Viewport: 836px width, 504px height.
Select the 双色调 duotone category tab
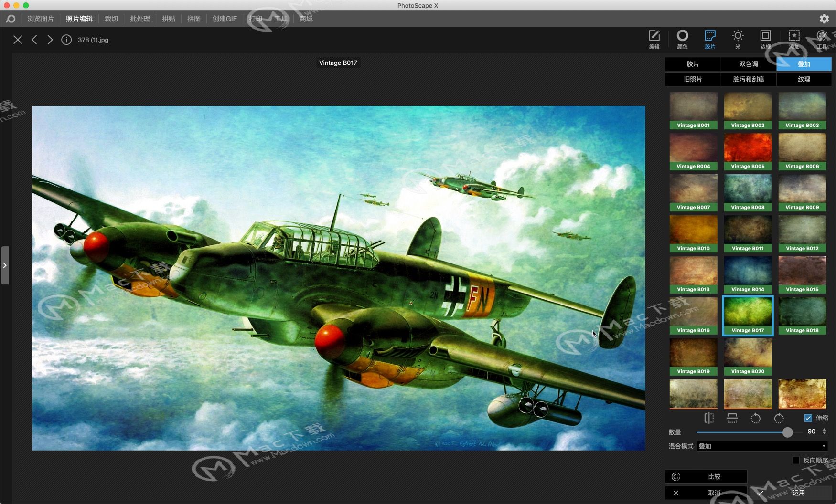point(749,64)
